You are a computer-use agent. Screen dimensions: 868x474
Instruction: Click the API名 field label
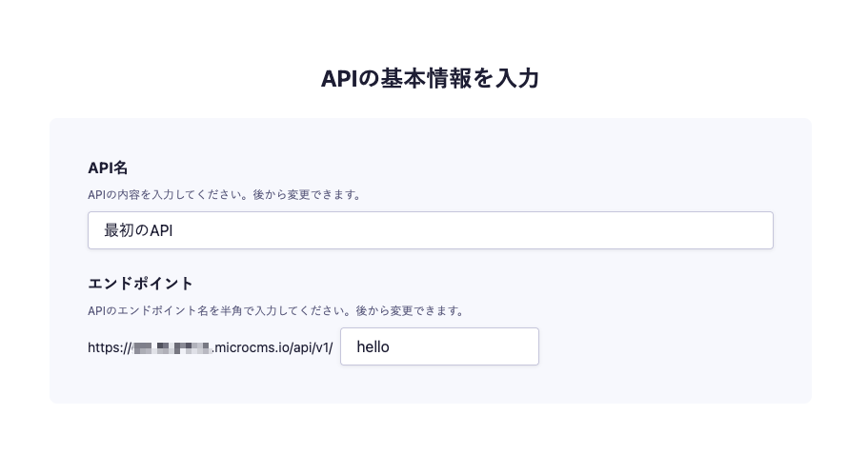tap(108, 168)
